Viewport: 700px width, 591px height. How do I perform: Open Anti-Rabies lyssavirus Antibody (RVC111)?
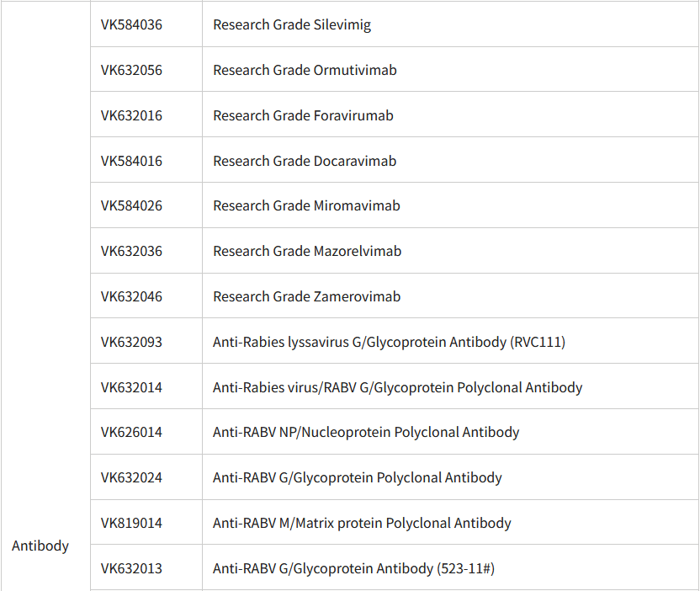pos(390,342)
